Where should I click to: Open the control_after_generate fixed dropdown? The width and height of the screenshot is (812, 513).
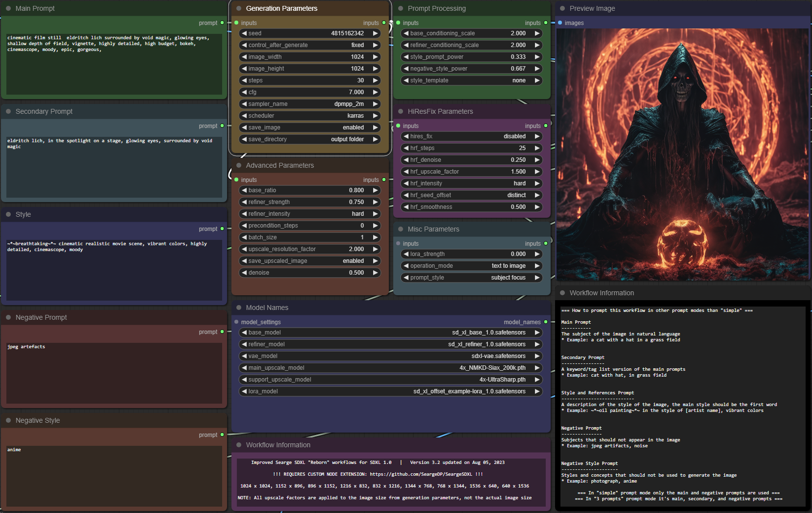point(310,45)
